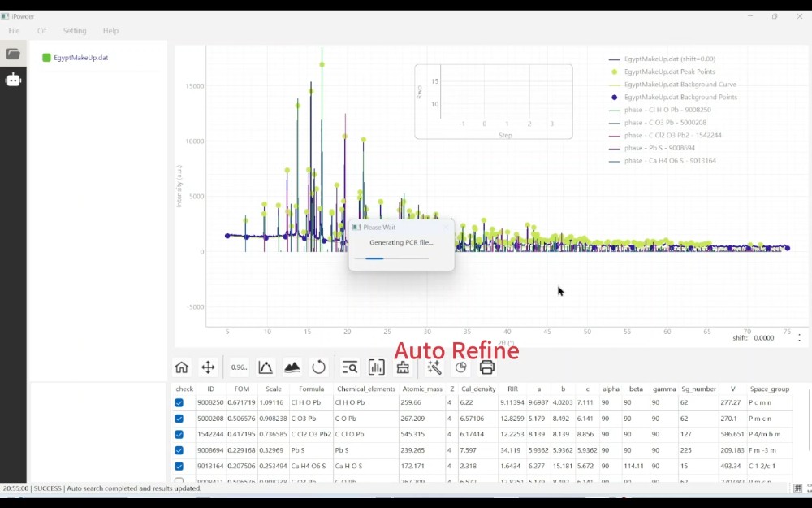Click the shift value field showing 0.0000
The width and height of the screenshot is (812, 508).
(x=764, y=338)
